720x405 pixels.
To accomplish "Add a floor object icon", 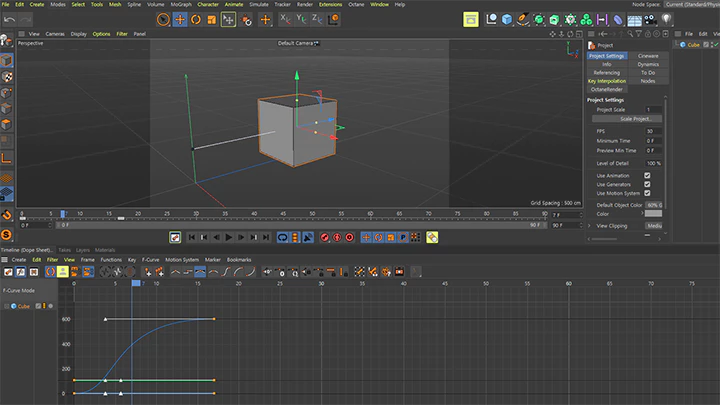I will 634,20.
